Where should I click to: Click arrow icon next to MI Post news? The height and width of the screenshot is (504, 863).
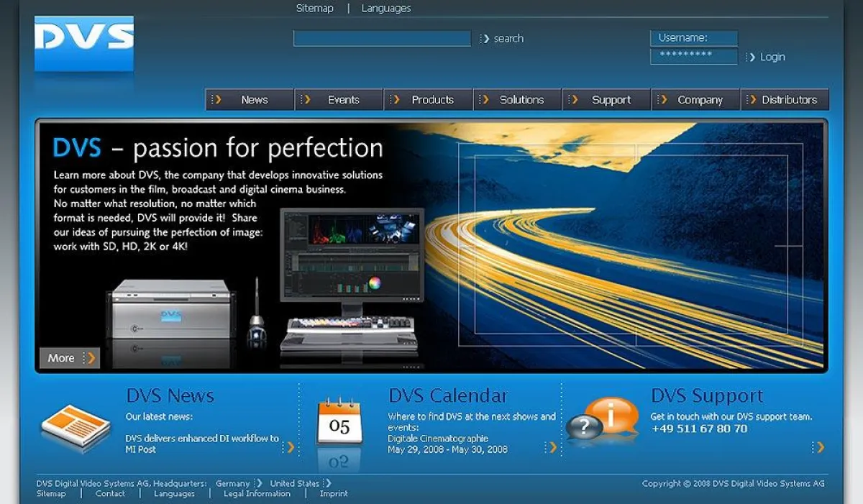pos(291,447)
